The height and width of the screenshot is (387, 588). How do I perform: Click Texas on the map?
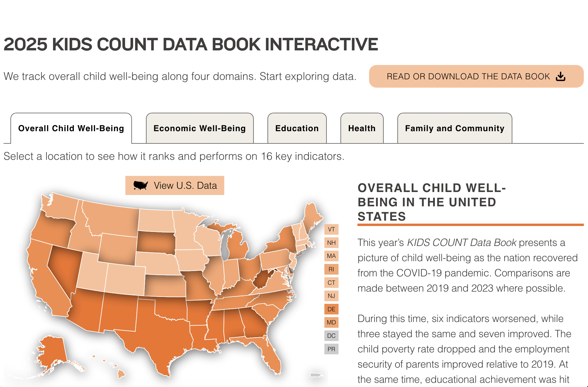point(161,337)
